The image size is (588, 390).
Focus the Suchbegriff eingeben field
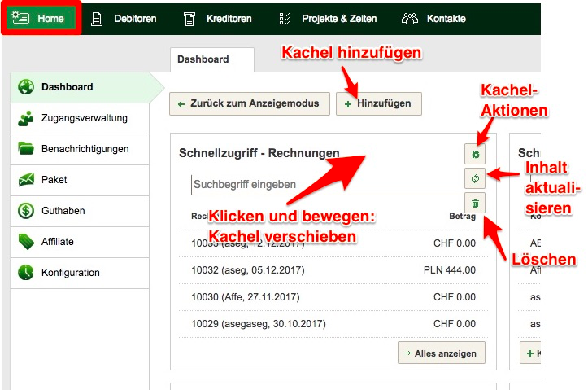328,185
